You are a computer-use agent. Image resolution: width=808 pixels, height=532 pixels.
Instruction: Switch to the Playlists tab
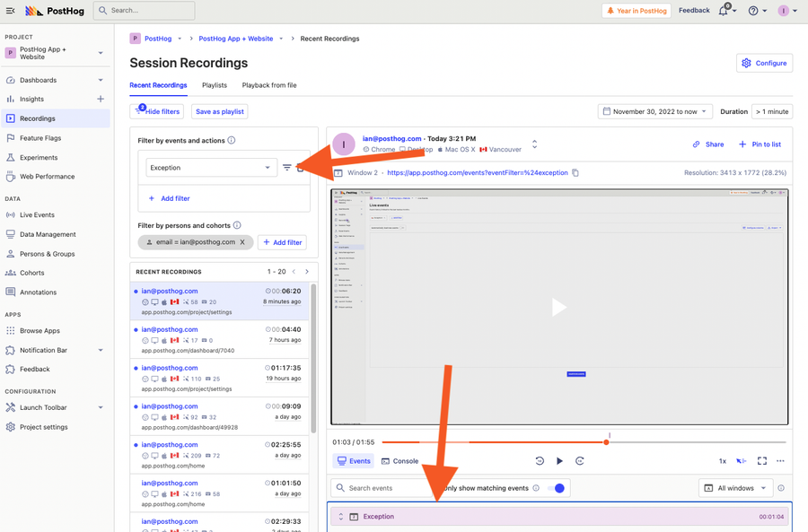click(215, 85)
